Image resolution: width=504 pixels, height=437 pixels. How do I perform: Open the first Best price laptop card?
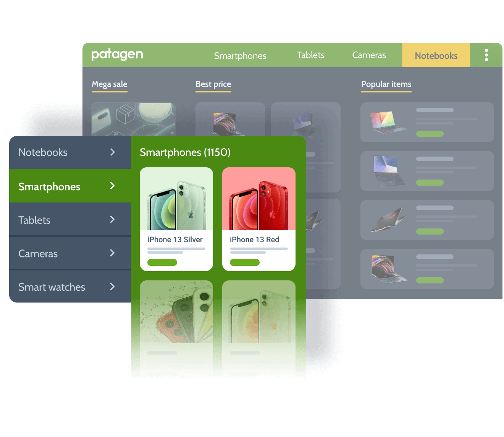pyautogui.click(x=230, y=119)
